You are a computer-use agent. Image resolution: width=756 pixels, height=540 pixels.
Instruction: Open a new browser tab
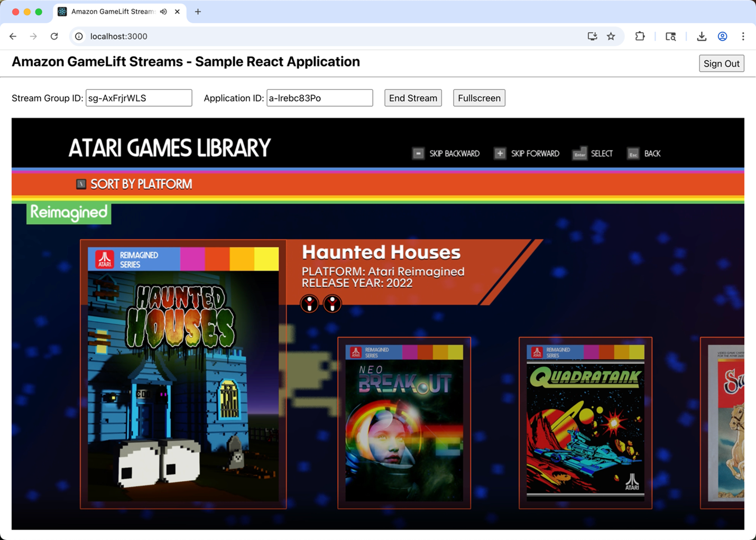point(198,12)
